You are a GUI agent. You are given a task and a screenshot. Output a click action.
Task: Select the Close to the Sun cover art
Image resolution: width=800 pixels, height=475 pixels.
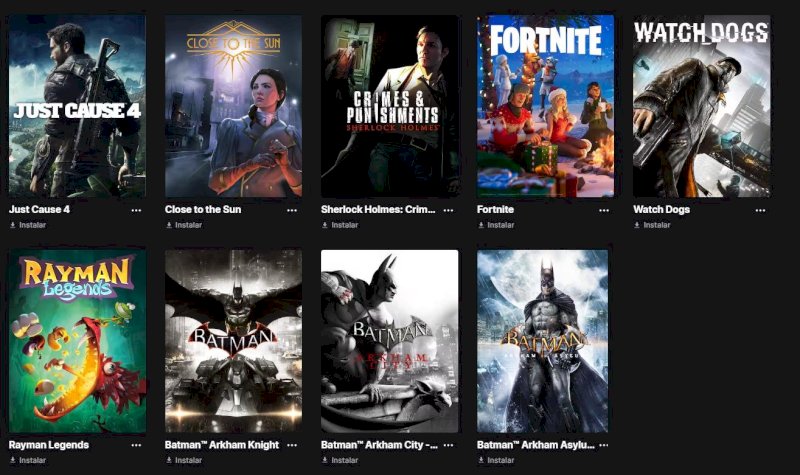click(x=233, y=106)
